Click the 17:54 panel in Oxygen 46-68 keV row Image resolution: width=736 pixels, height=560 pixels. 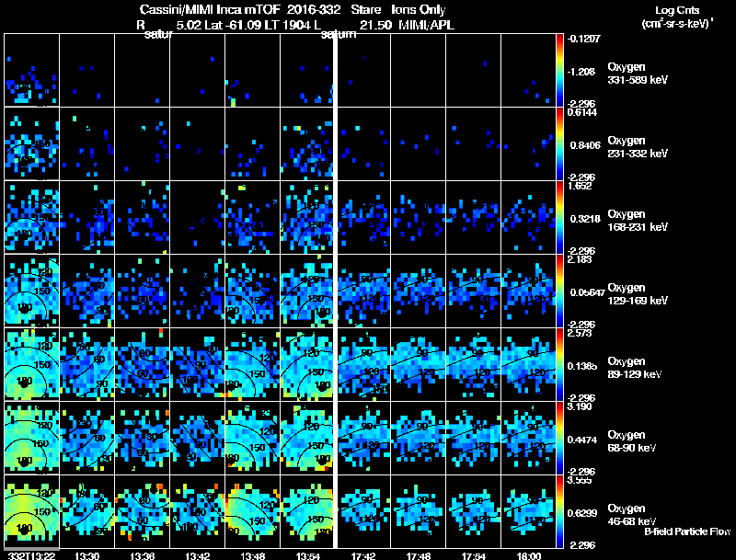(473, 511)
